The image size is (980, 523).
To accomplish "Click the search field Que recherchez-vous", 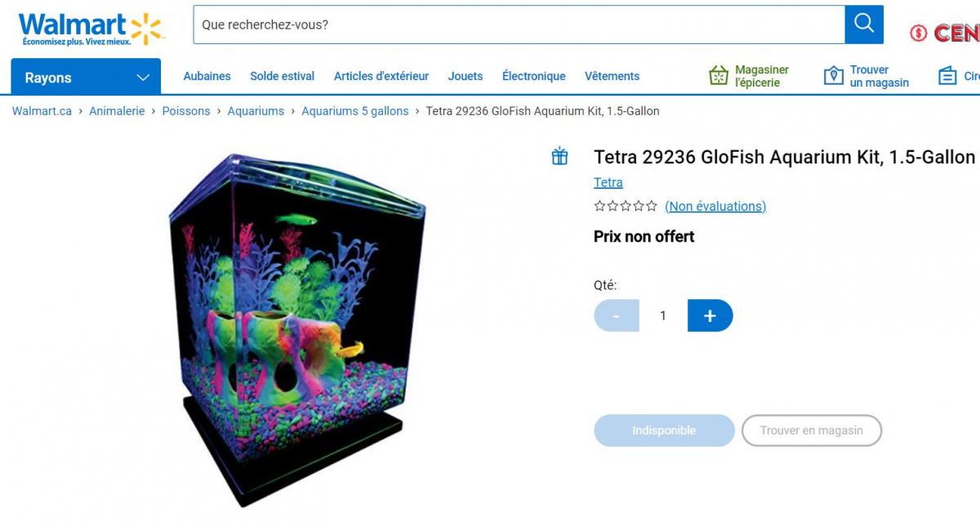I will [519, 25].
